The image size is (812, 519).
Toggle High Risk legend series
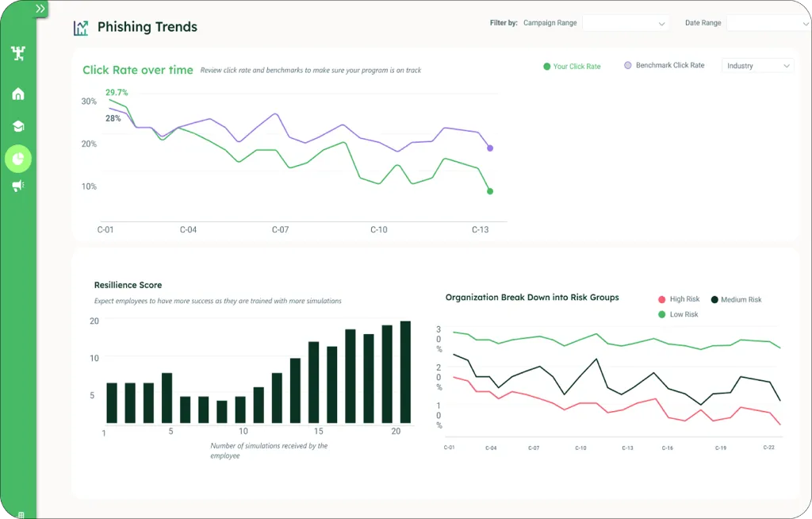[679, 299]
